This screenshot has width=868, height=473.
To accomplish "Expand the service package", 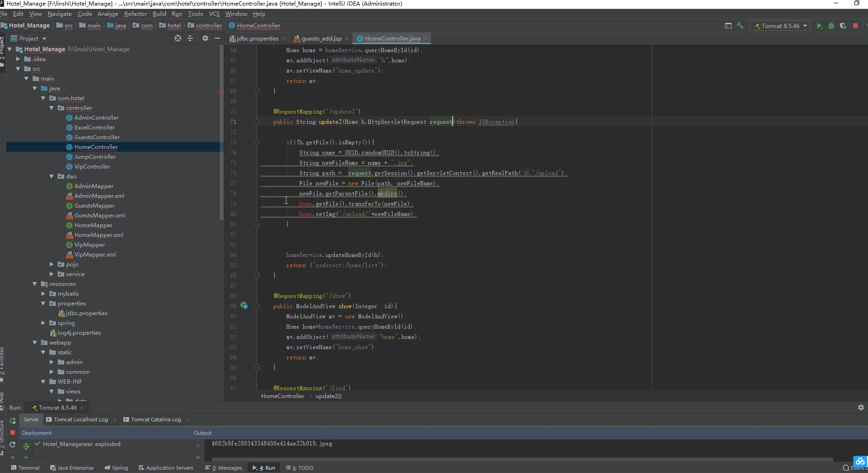I will (x=52, y=274).
